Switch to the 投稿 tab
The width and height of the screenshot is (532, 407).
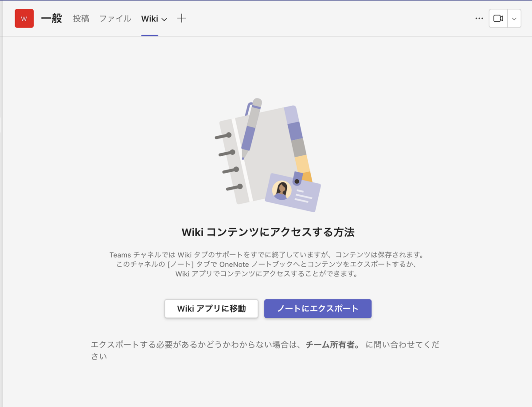coord(81,19)
